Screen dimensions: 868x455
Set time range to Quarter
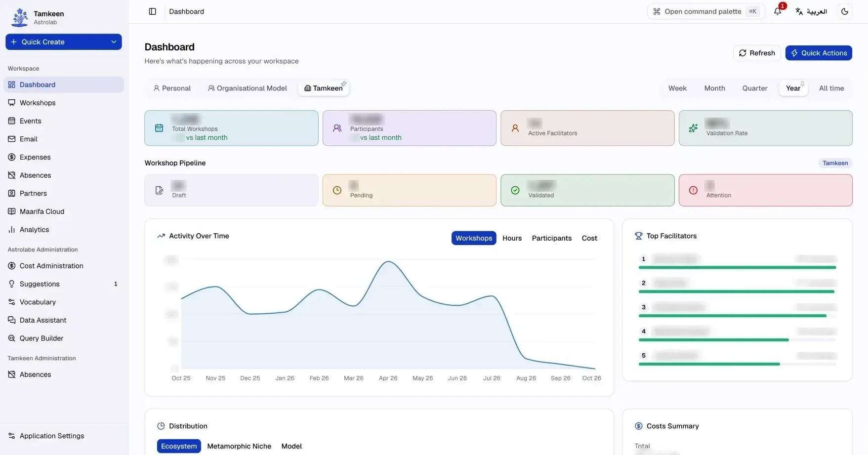click(755, 88)
